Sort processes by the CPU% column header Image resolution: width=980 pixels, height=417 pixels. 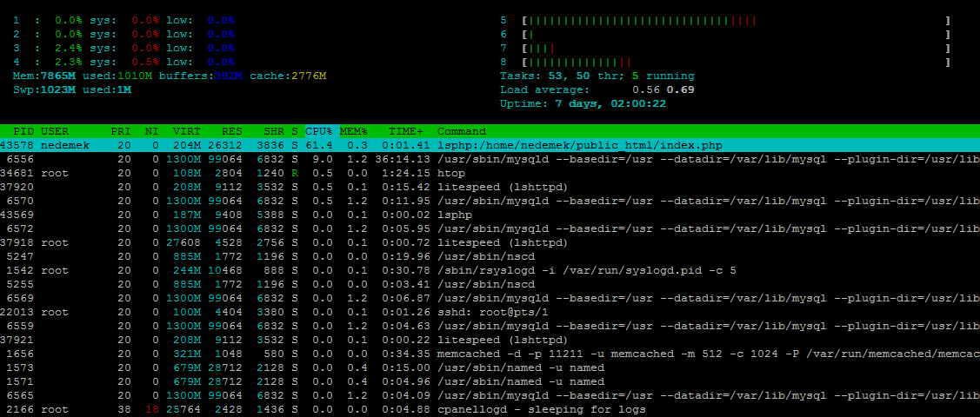pos(319,131)
